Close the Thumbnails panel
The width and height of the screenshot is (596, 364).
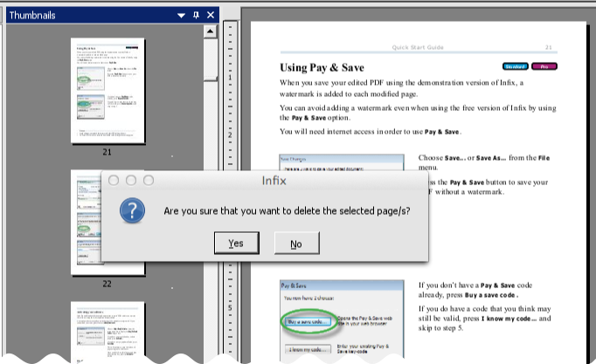point(211,15)
